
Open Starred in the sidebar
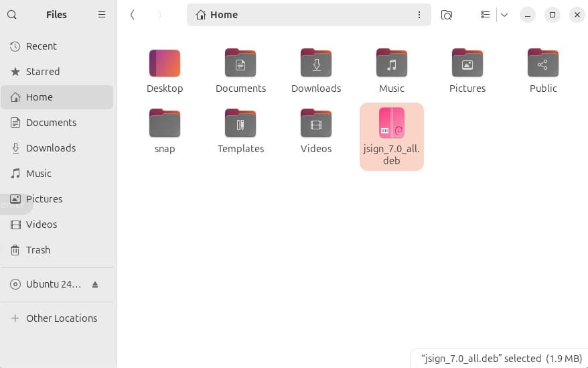coord(43,72)
